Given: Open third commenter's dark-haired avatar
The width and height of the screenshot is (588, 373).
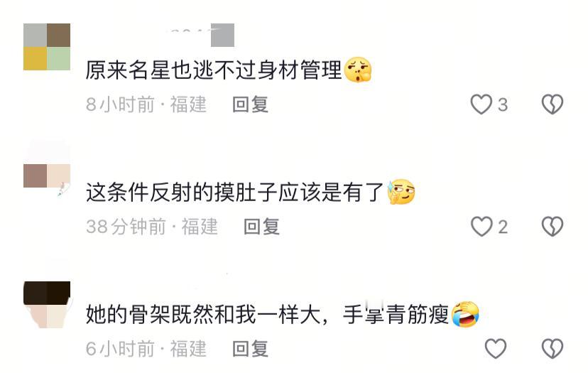Looking at the screenshot, I should click(x=47, y=305).
